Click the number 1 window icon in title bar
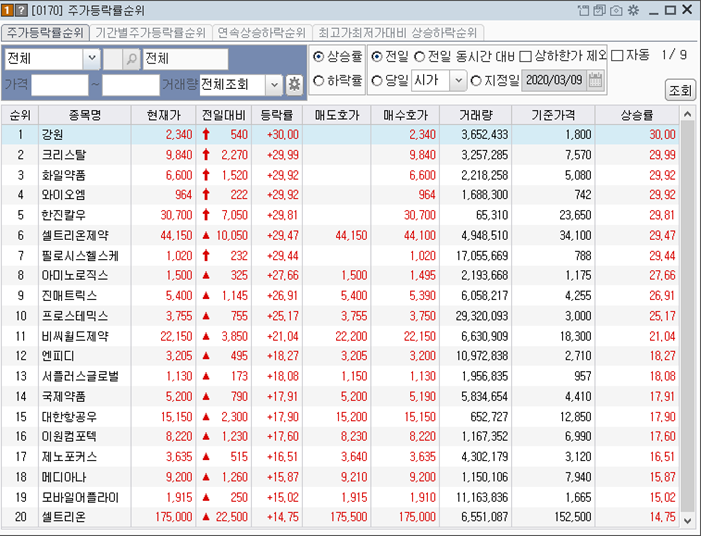The height and width of the screenshot is (536, 701). tap(8, 10)
